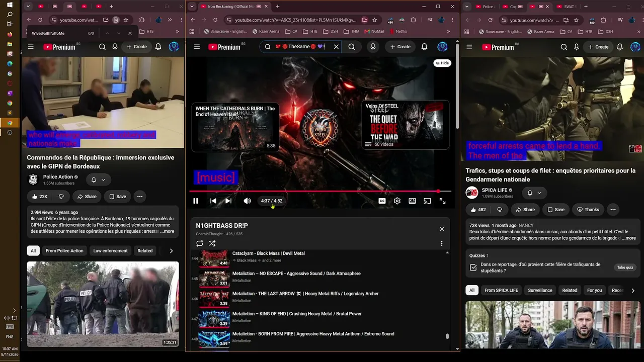Open SPICA LIFE notification preferences dropdown
The width and height of the screenshot is (644, 362).
point(534,193)
